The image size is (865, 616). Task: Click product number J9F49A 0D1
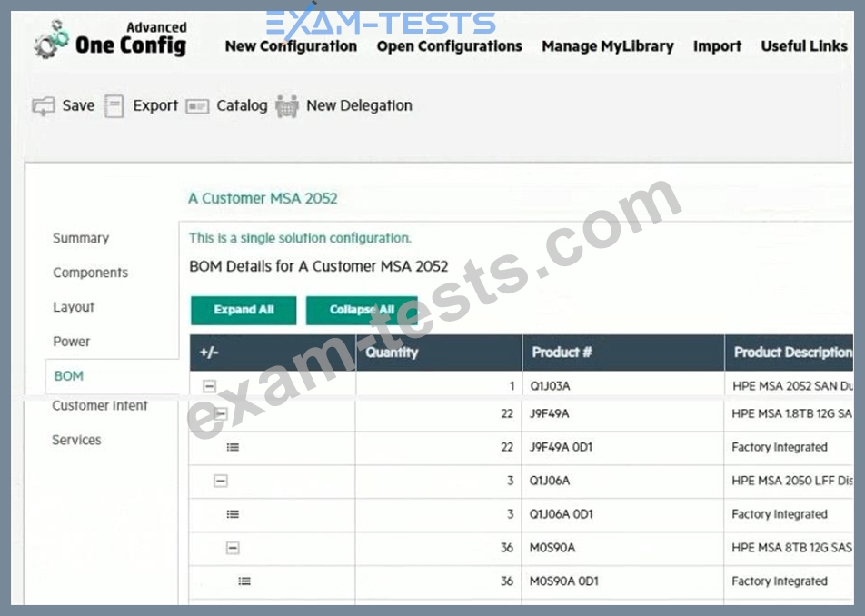point(561,447)
